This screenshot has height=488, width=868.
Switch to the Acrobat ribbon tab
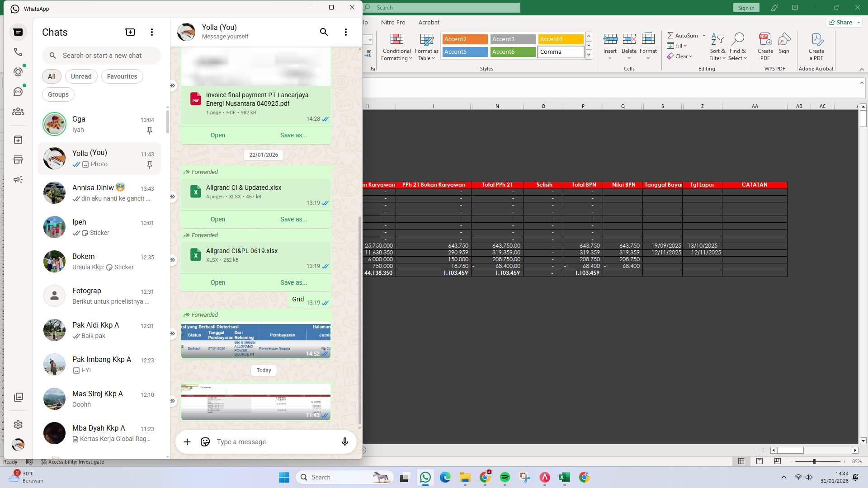coord(429,22)
